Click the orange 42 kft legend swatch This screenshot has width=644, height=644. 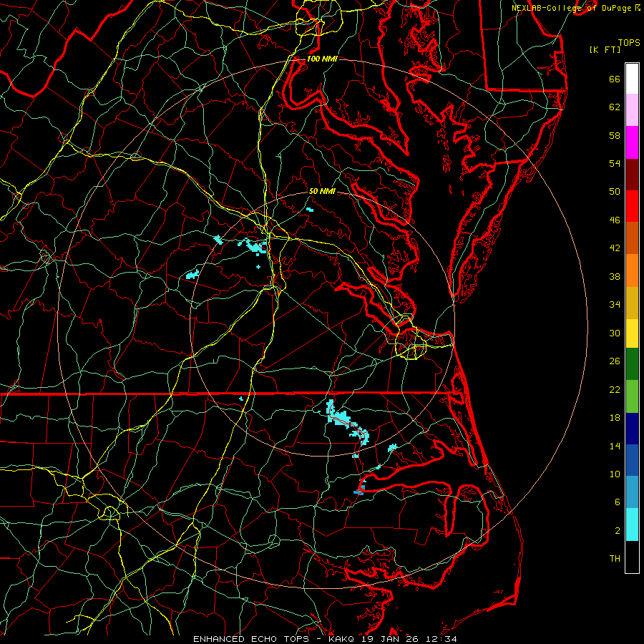(632, 270)
